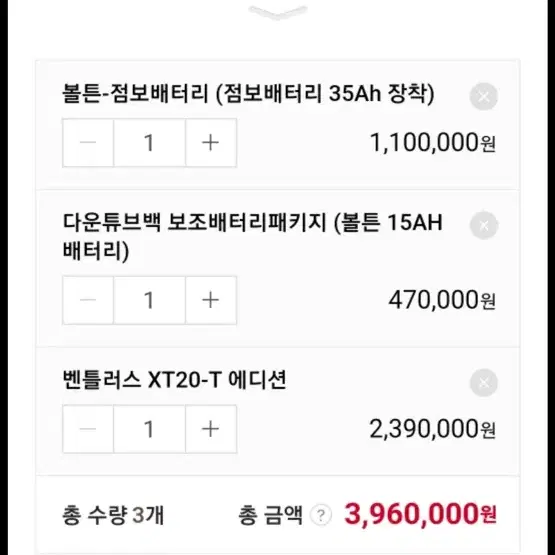
Task: Select the 볼튼-점보배터리 35Ah 장착 item title
Action: coord(248,94)
